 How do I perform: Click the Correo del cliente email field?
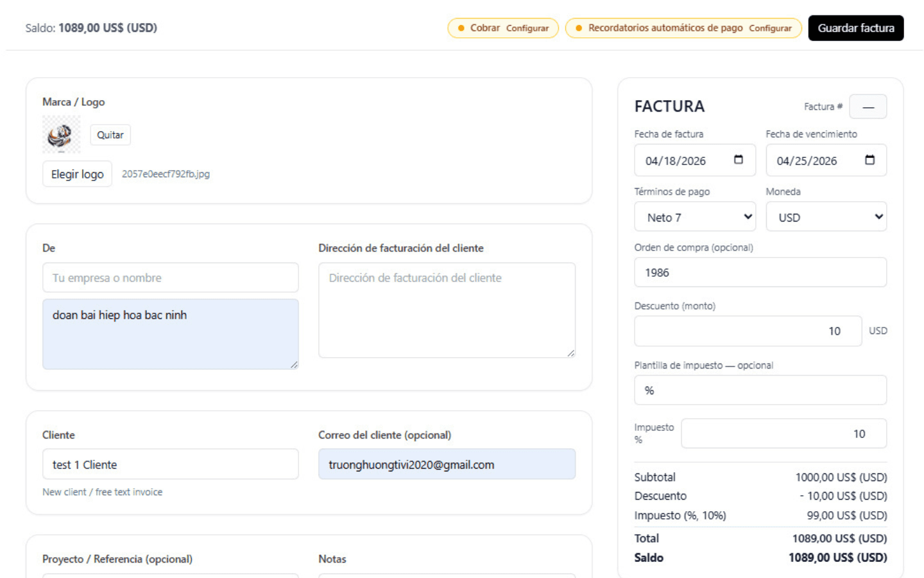click(447, 464)
